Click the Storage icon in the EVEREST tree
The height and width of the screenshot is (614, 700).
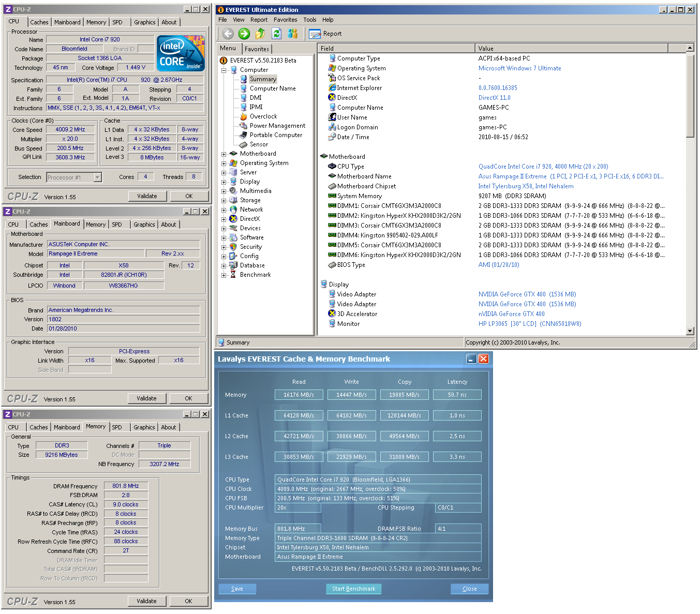tap(233, 200)
